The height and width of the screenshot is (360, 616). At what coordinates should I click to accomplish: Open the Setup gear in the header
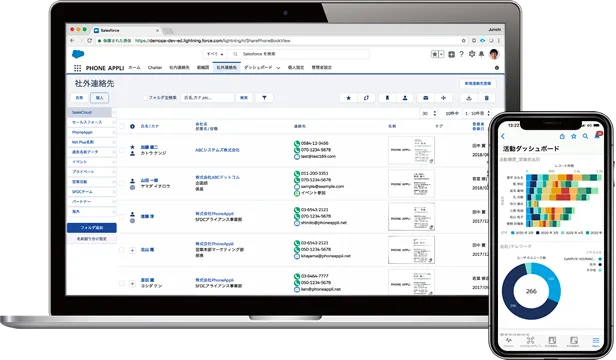point(472,54)
